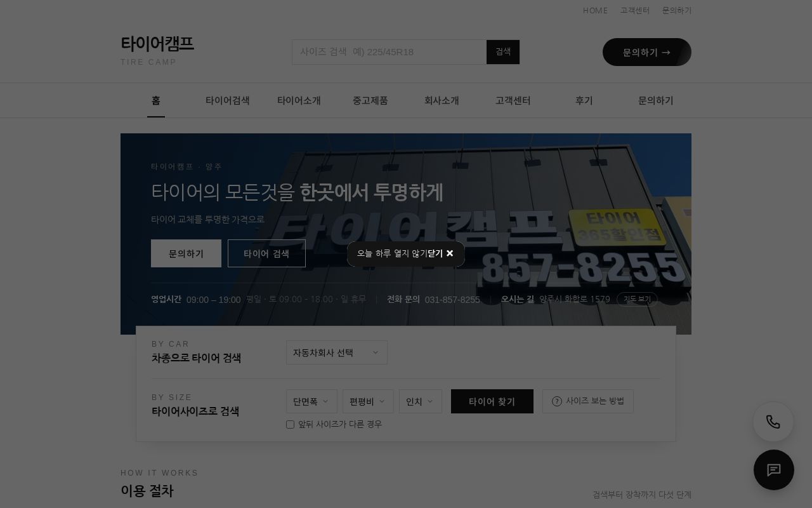The width and height of the screenshot is (812, 508).
Task: Open the chat message floating icon
Action: coord(773,470)
